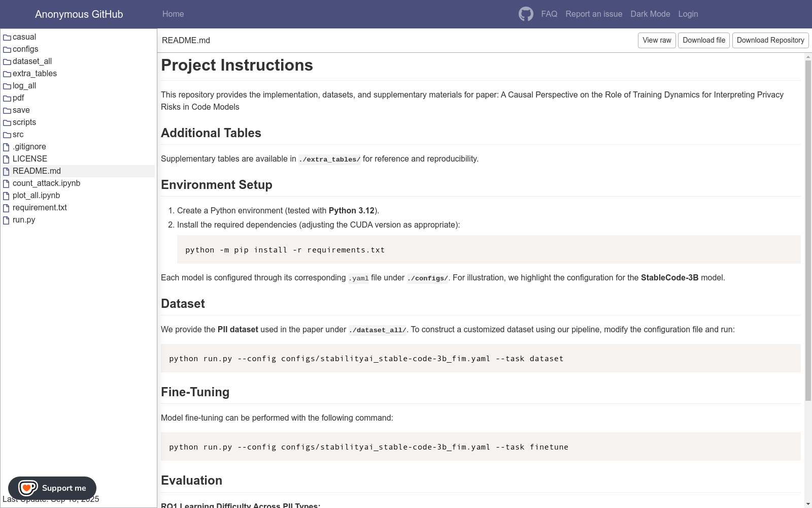Open count_attack.ipynb notebook

coord(46,183)
